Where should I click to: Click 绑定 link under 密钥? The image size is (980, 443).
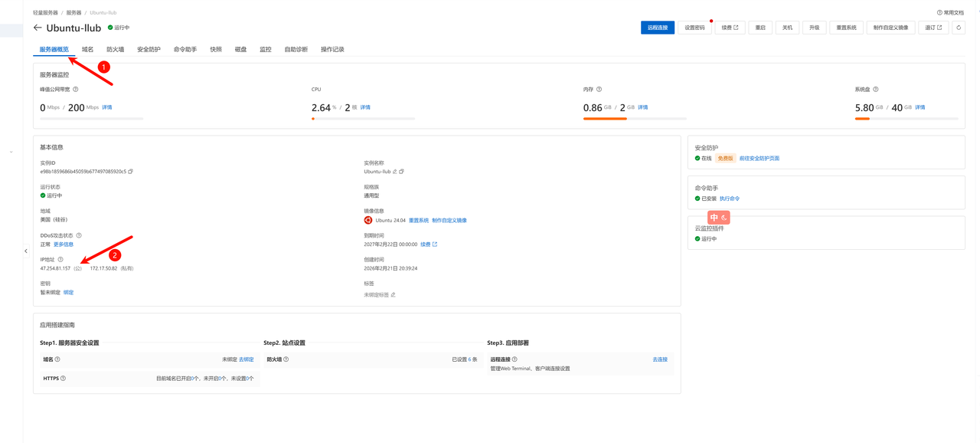tap(69, 293)
